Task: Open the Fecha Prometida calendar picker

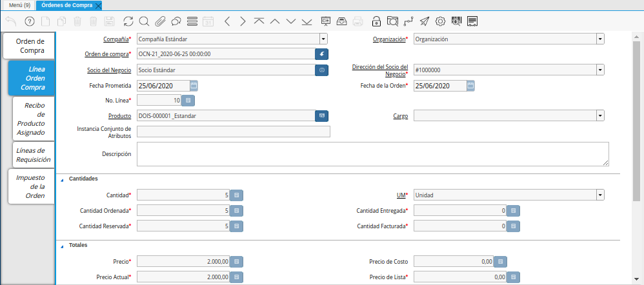Action: (194, 85)
